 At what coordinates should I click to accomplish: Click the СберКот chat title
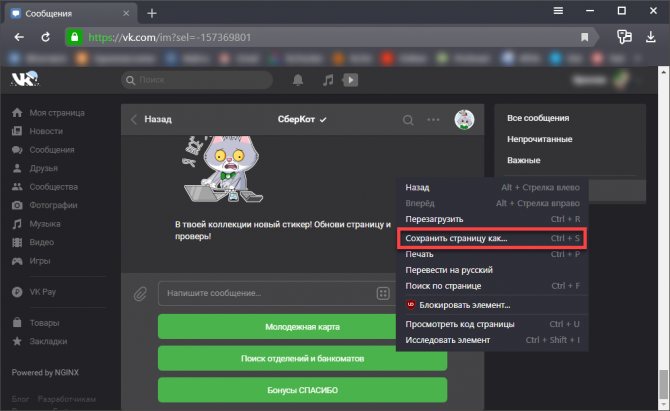click(296, 119)
